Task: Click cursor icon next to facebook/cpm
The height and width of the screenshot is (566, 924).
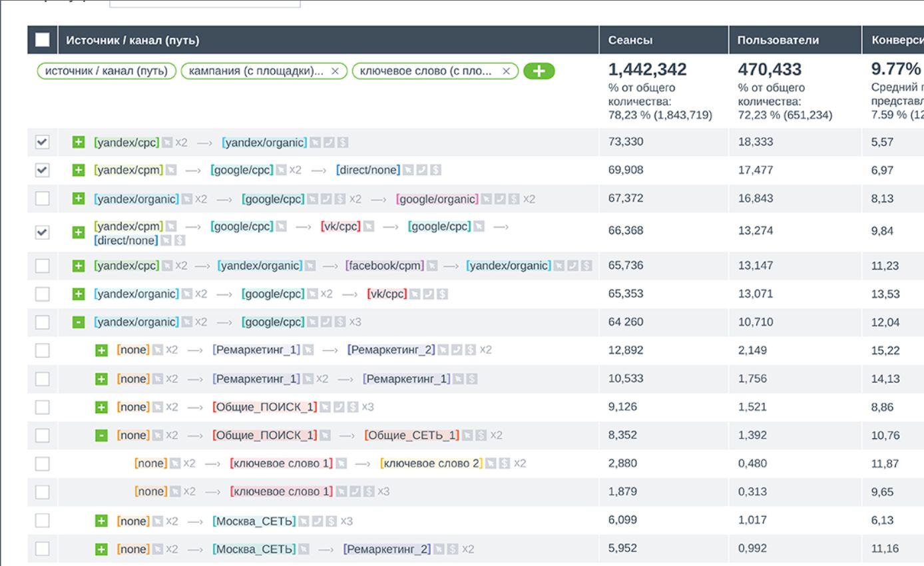Action: point(432,266)
